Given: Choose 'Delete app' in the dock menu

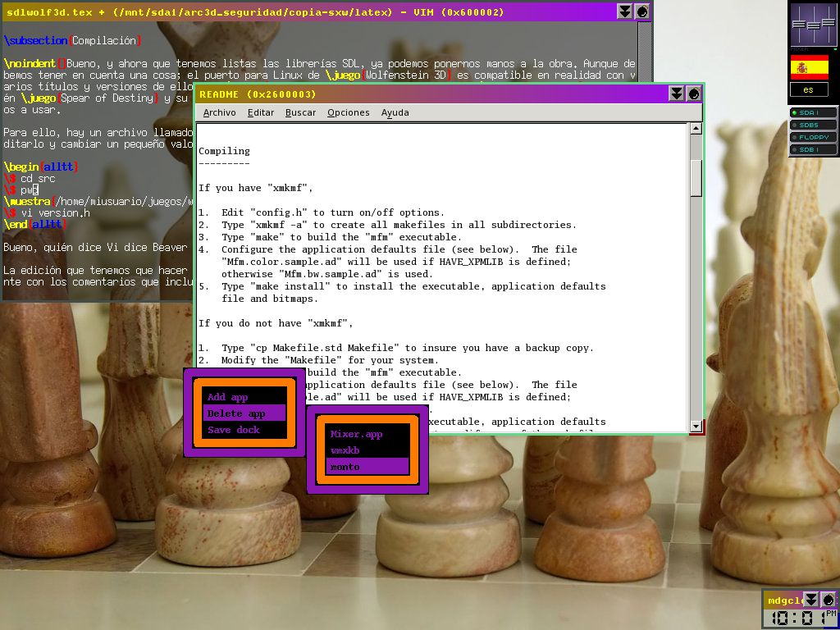Looking at the screenshot, I should coord(244,413).
